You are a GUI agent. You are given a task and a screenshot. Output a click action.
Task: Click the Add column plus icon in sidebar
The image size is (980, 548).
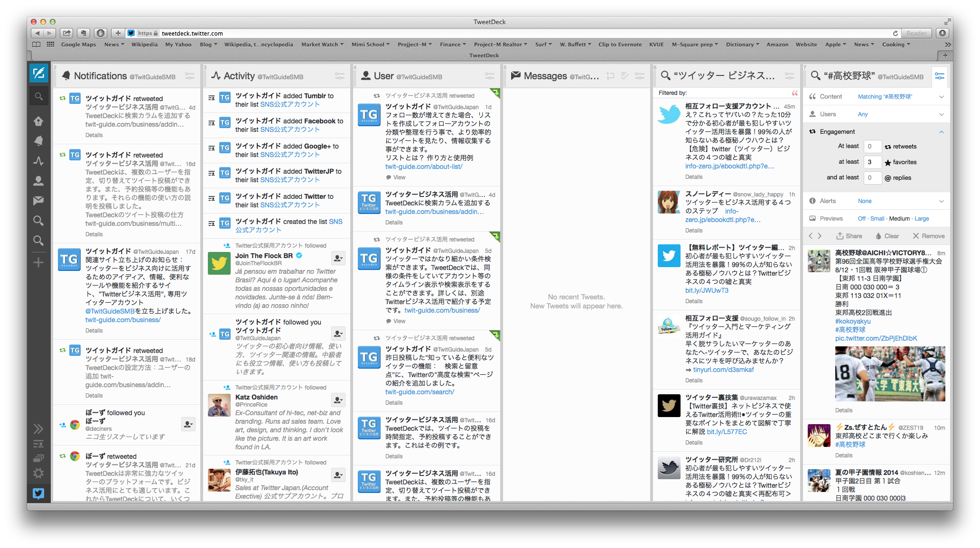pyautogui.click(x=38, y=262)
